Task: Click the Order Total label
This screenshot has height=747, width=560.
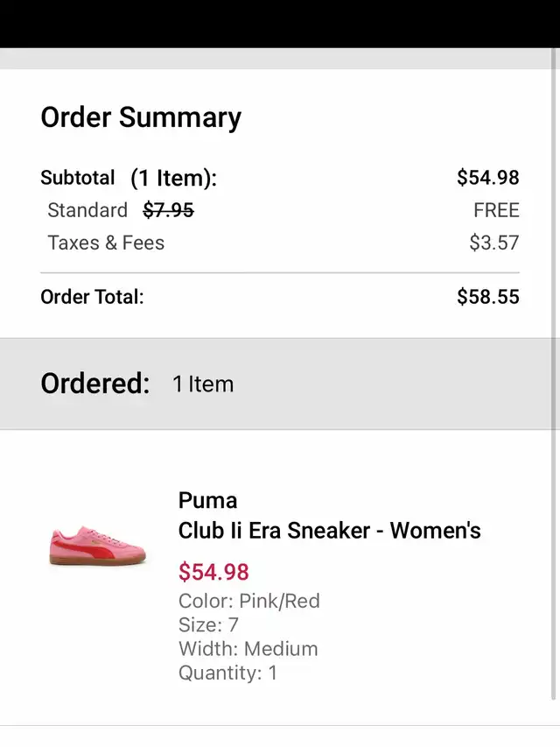Action: coord(92,297)
